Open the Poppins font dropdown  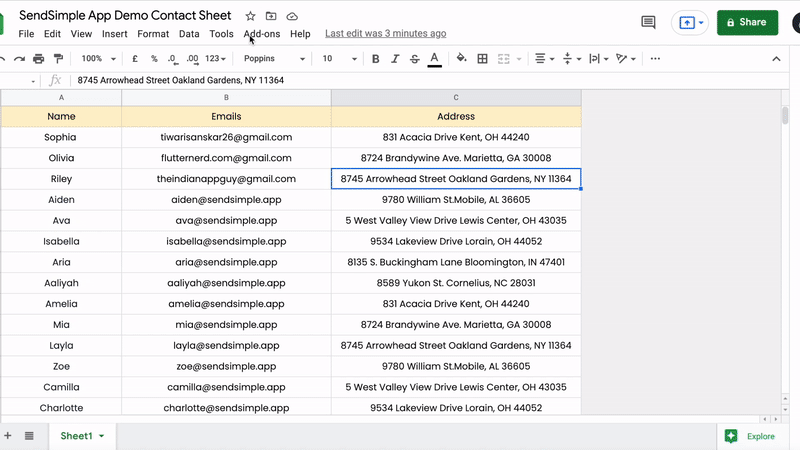pos(274,59)
